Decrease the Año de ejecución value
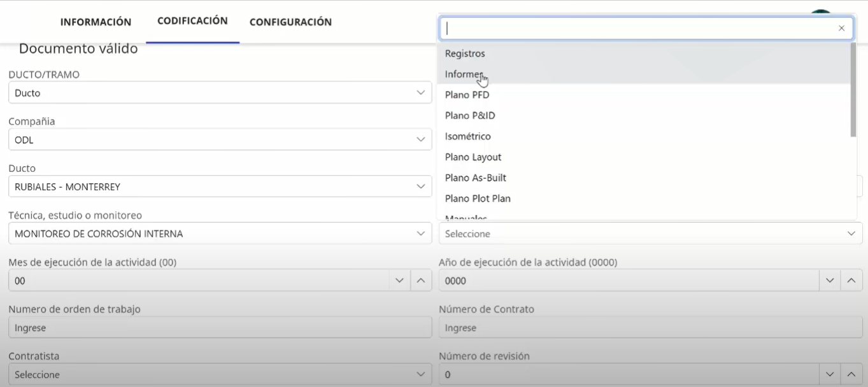The height and width of the screenshot is (387, 868). coord(829,281)
